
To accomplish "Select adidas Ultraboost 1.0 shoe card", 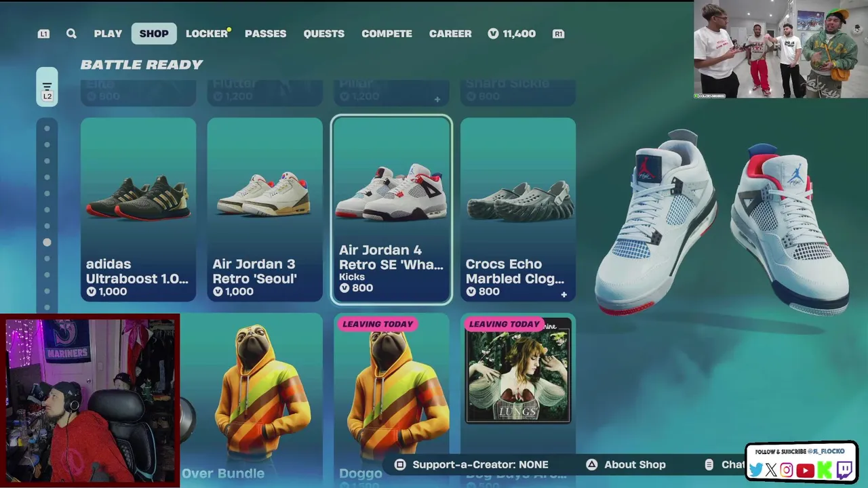I will click(x=138, y=209).
